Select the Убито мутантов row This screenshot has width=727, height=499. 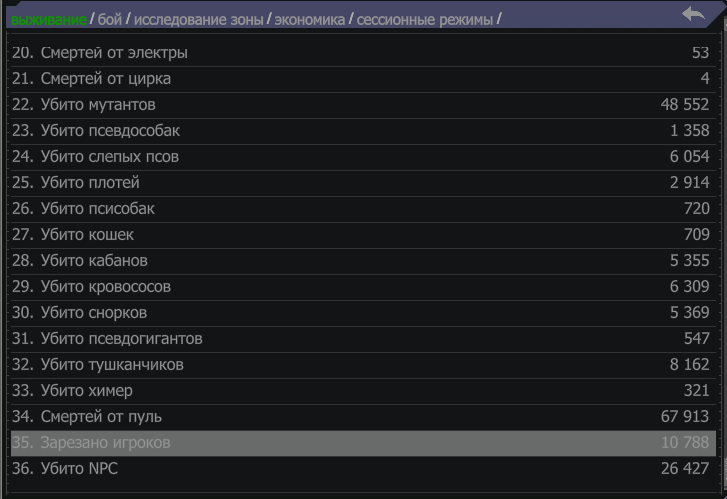[x=363, y=105]
